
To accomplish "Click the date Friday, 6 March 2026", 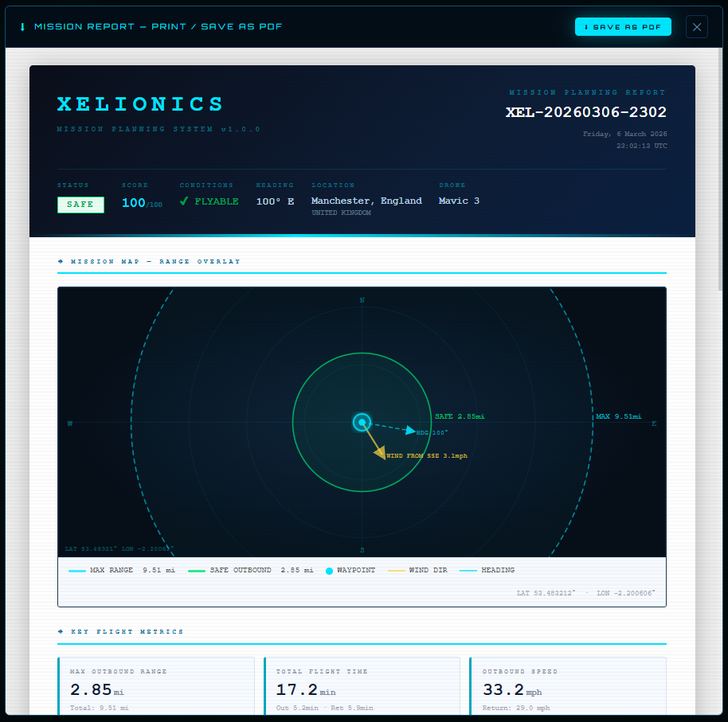I will (625, 134).
